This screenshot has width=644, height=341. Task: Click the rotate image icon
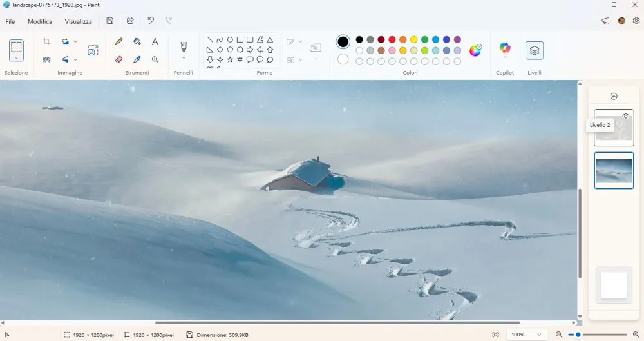point(65,41)
